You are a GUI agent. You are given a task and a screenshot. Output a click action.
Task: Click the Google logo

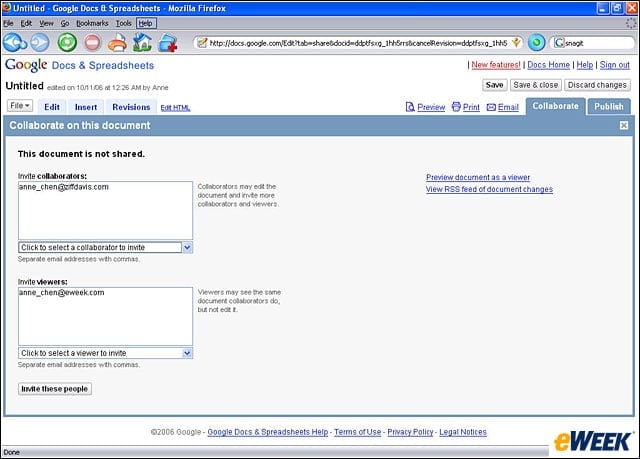tap(26, 65)
